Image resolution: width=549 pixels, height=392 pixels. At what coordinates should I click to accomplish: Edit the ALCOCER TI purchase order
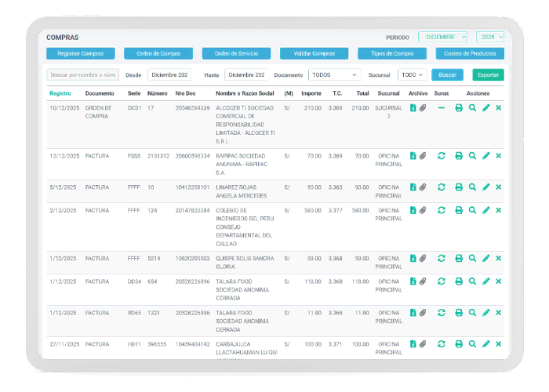(485, 108)
